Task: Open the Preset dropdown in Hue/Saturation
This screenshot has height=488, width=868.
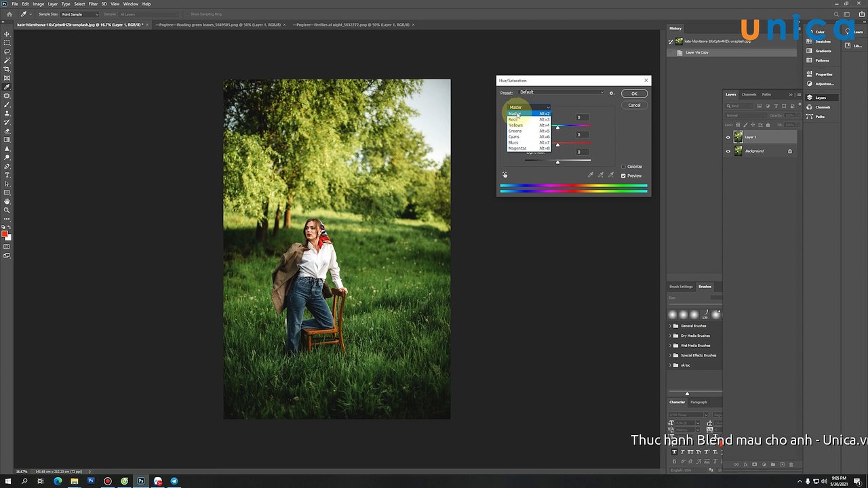Action: [x=561, y=92]
